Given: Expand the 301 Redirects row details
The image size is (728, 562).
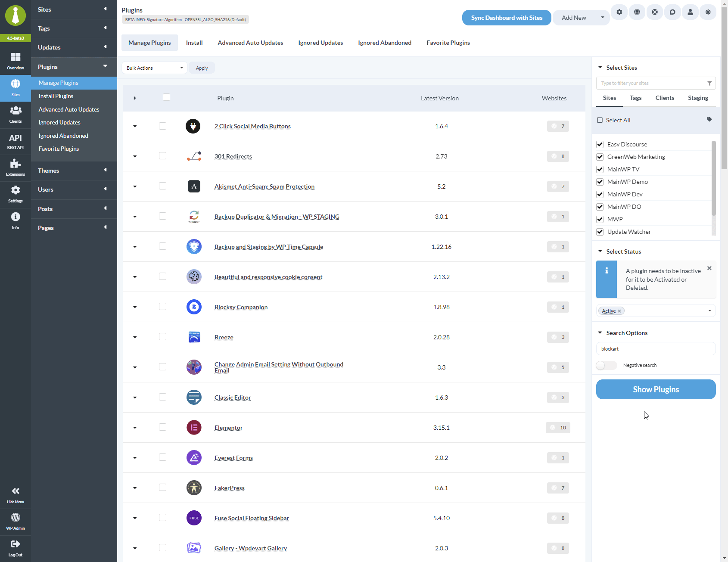Looking at the screenshot, I should (x=135, y=156).
